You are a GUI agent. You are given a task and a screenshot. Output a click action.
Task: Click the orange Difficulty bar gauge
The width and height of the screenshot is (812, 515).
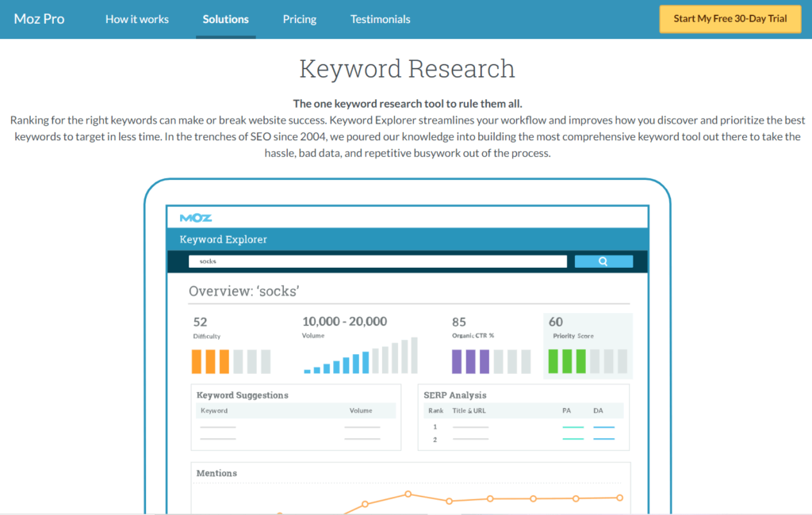[231, 361]
